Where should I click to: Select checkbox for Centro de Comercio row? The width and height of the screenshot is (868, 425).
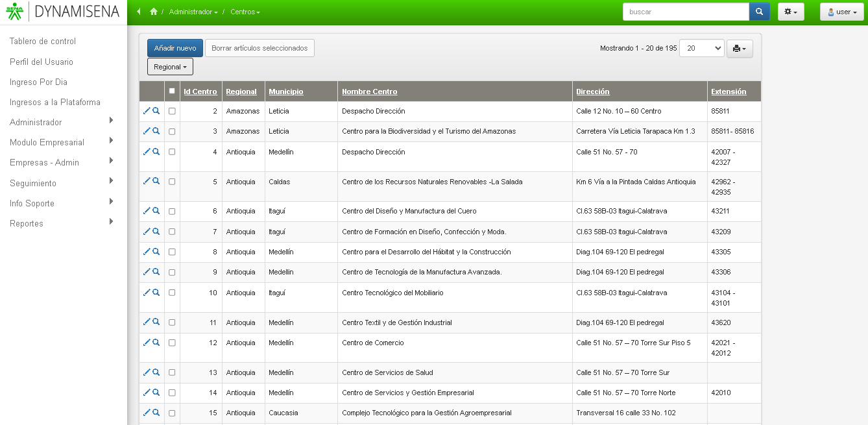coord(172,343)
